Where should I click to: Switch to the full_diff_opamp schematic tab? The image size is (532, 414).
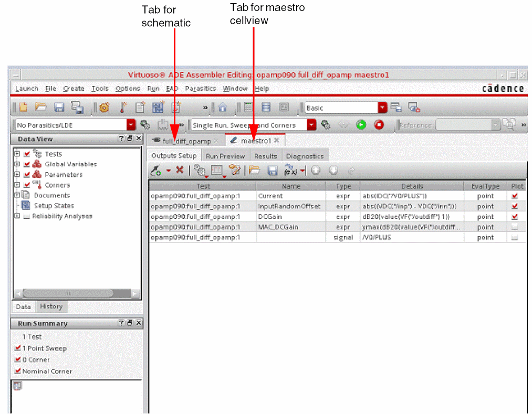(x=186, y=141)
